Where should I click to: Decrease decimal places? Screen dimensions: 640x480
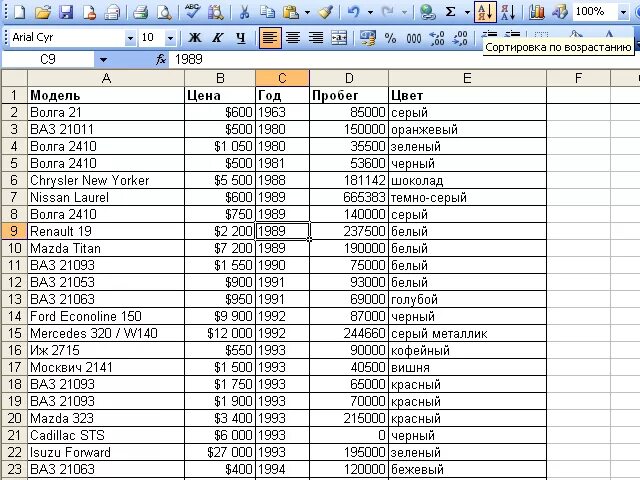click(460, 38)
